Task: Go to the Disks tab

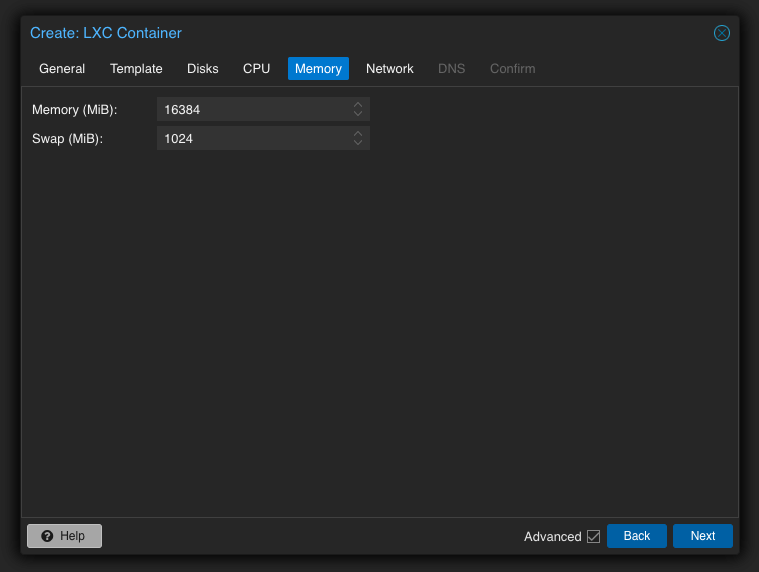Action: coord(202,69)
